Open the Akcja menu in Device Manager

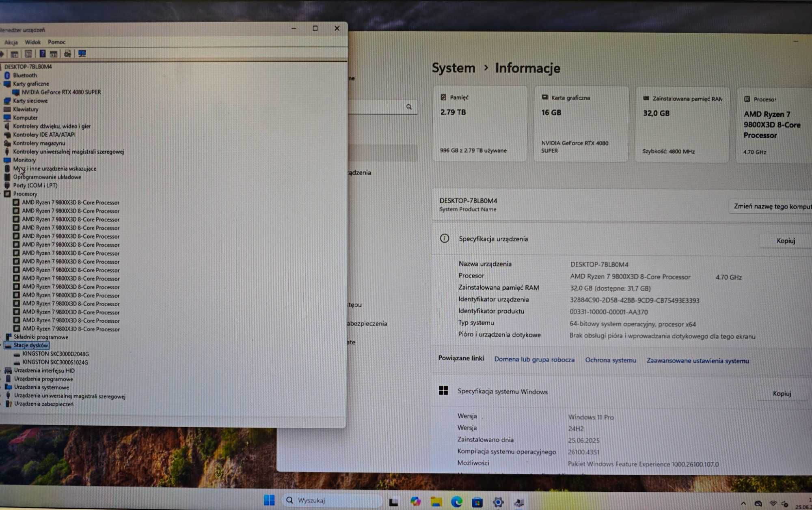click(x=11, y=42)
